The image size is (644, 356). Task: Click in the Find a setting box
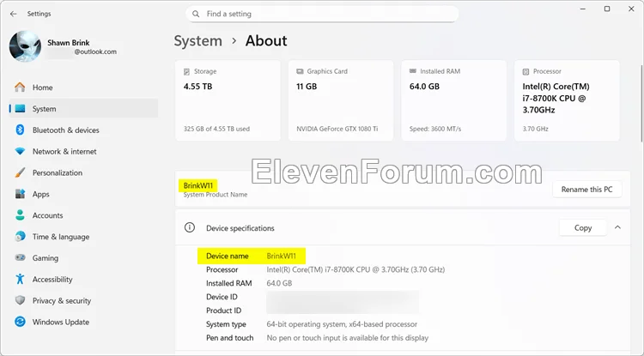(322, 14)
